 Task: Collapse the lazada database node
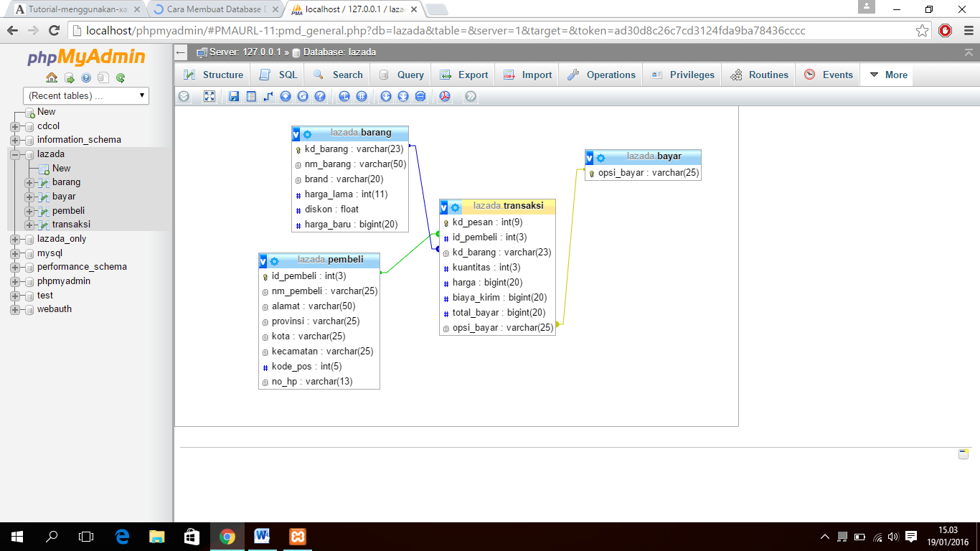(15, 154)
